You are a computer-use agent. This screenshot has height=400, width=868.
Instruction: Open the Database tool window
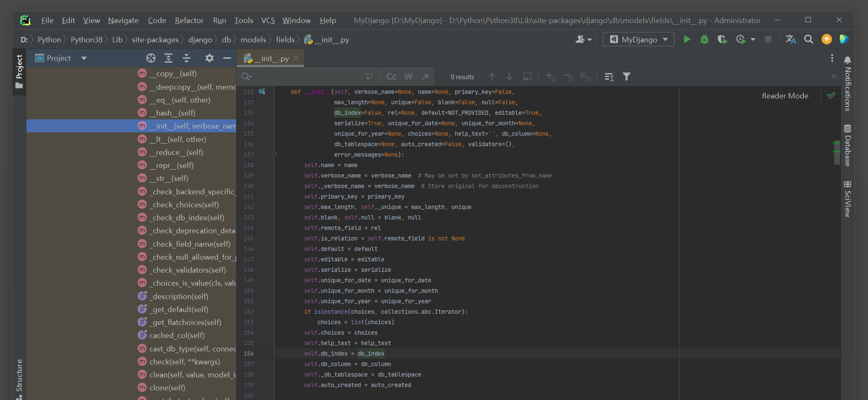(847, 145)
